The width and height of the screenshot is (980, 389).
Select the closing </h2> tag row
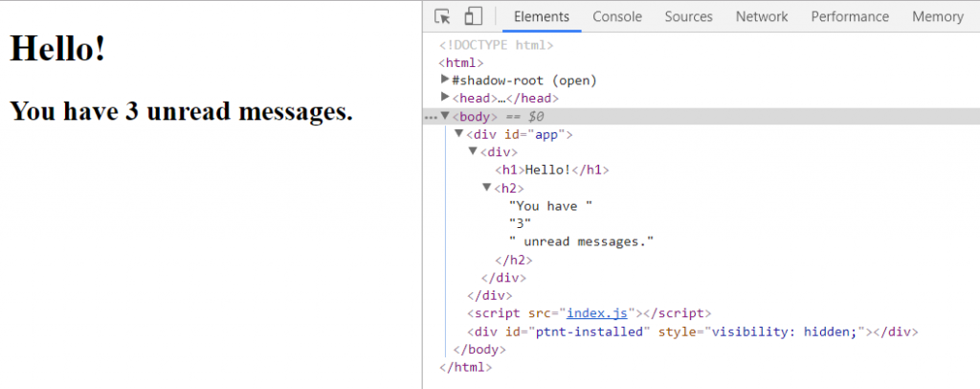[514, 260]
